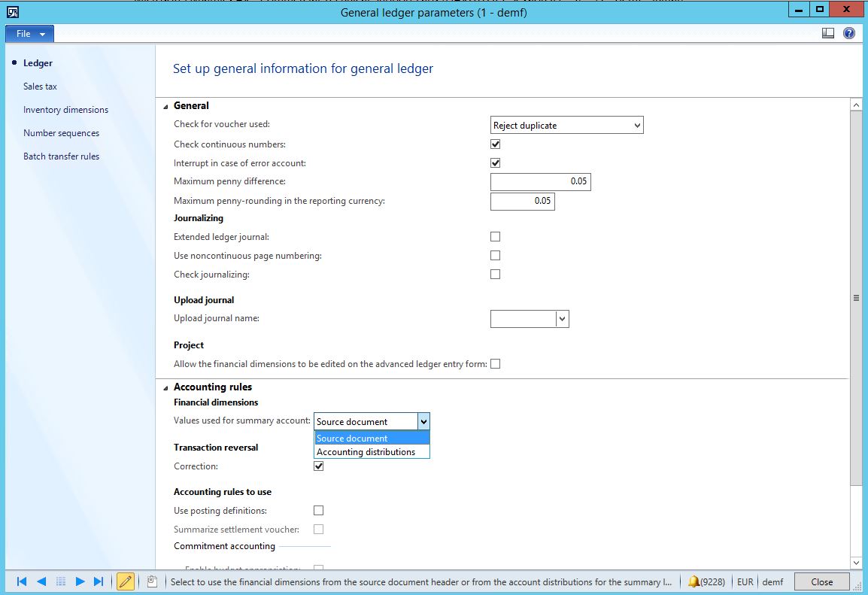The height and width of the screenshot is (595, 868).
Task: Switch to the Number sequences page
Action: [x=61, y=133]
